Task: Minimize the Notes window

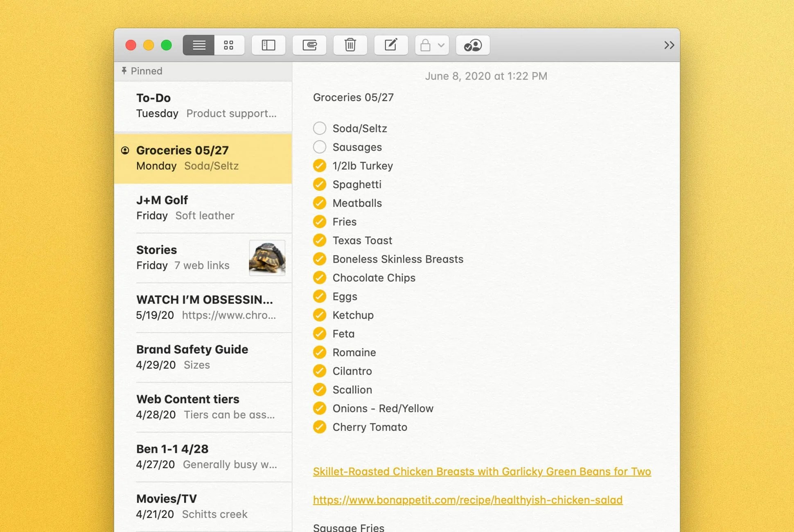Action: [x=149, y=45]
